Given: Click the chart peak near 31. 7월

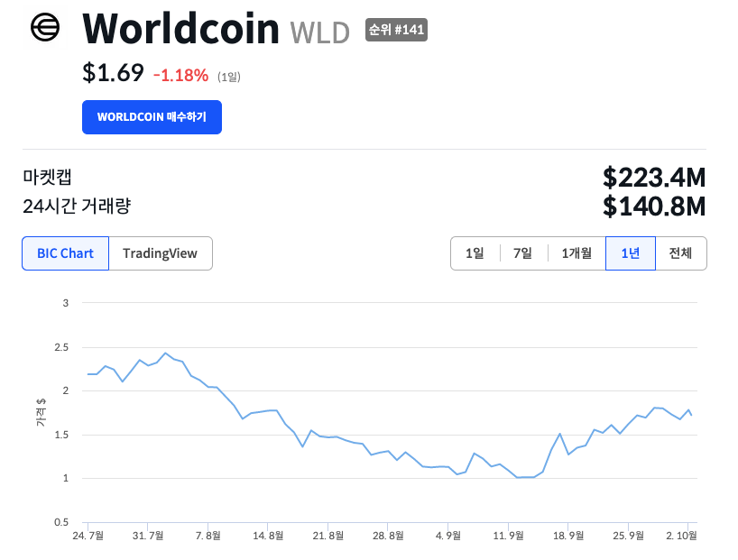Looking at the screenshot, I should coord(165,353).
